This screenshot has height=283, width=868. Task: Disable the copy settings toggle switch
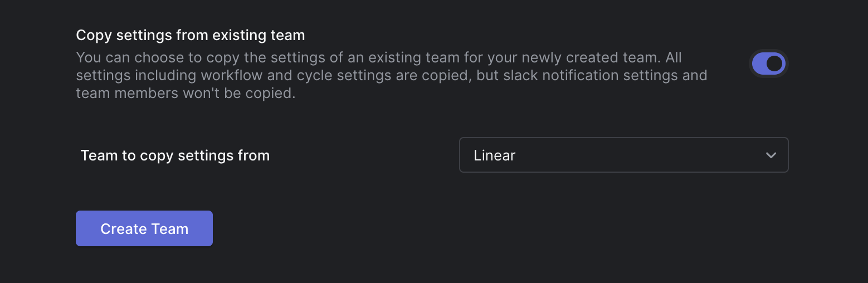click(768, 64)
